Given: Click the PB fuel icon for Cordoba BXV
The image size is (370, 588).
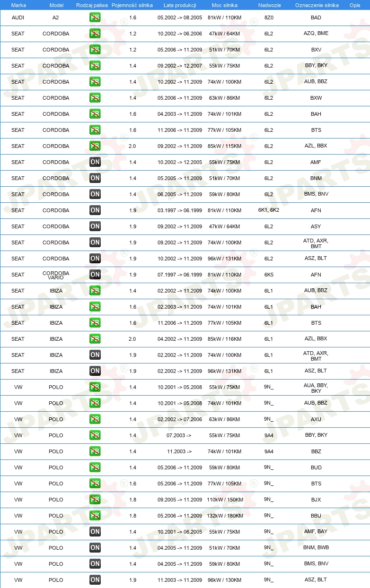Looking at the screenshot, I should tap(95, 50).
